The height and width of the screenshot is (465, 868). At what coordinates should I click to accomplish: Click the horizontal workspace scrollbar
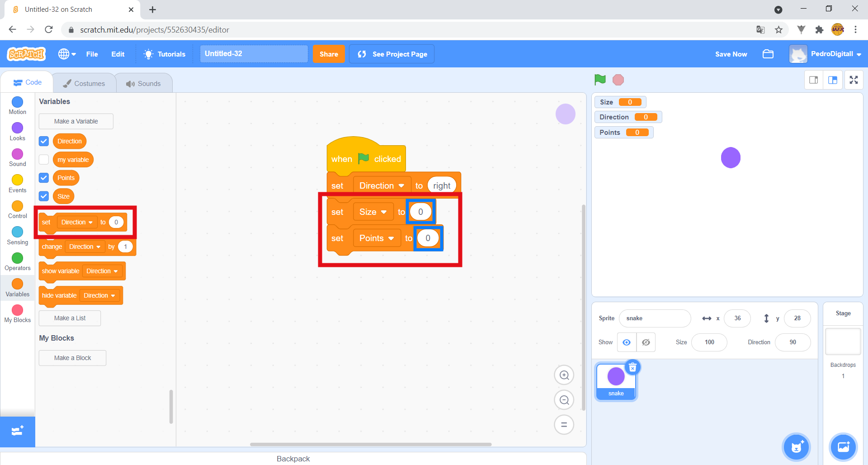pos(371,444)
